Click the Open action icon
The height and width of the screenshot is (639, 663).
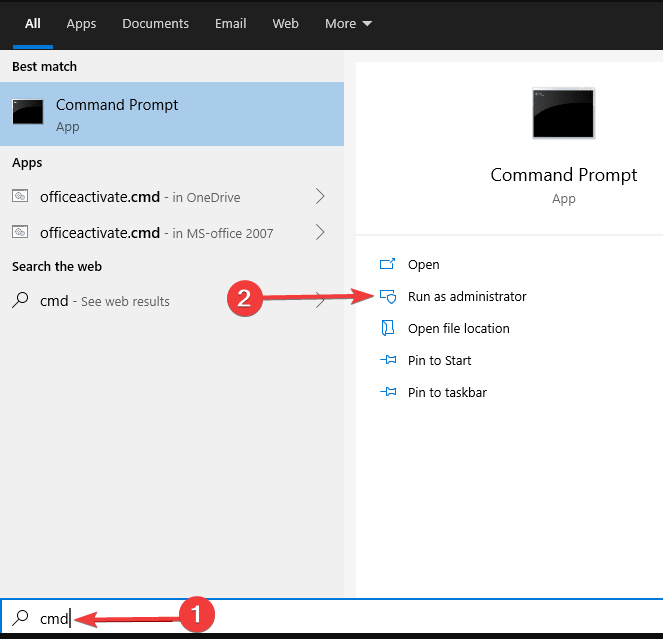click(387, 264)
